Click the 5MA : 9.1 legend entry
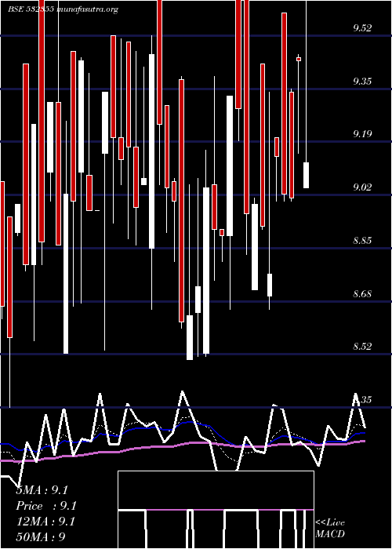 42,490
